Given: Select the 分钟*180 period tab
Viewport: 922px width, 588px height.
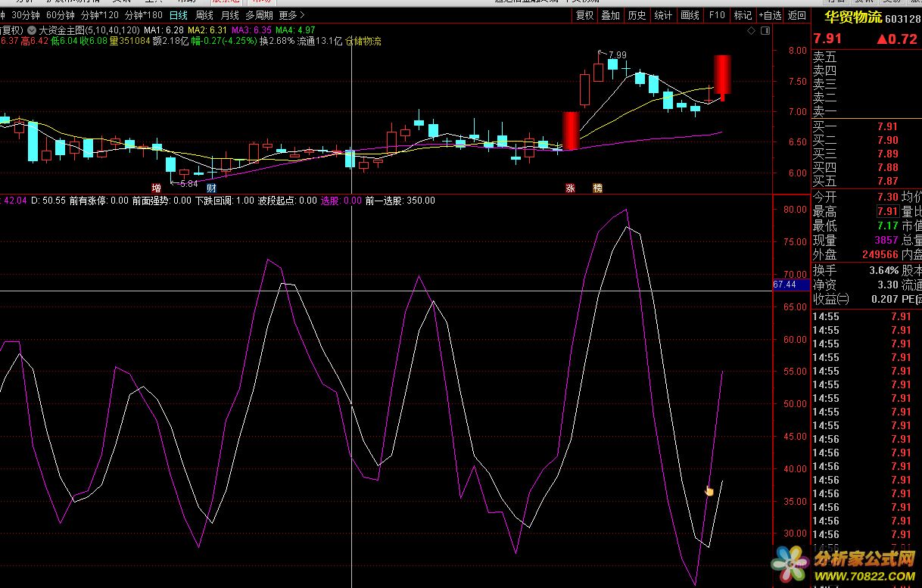Looking at the screenshot, I should (144, 15).
